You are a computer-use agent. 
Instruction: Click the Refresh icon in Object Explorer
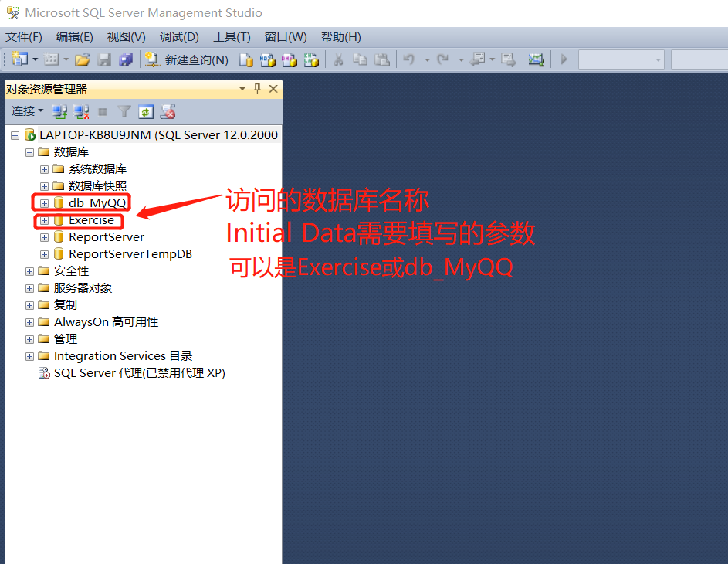coord(146,111)
